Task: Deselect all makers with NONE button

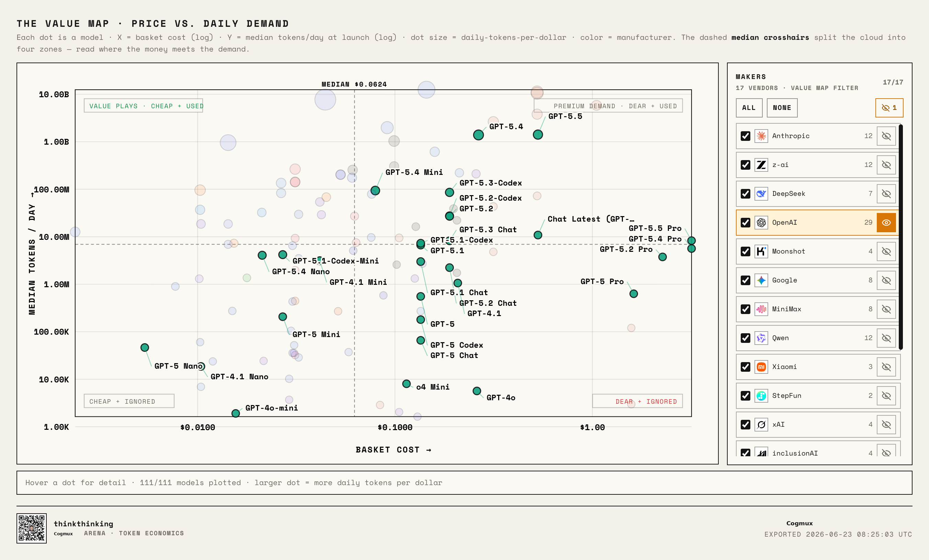Action: click(x=782, y=108)
